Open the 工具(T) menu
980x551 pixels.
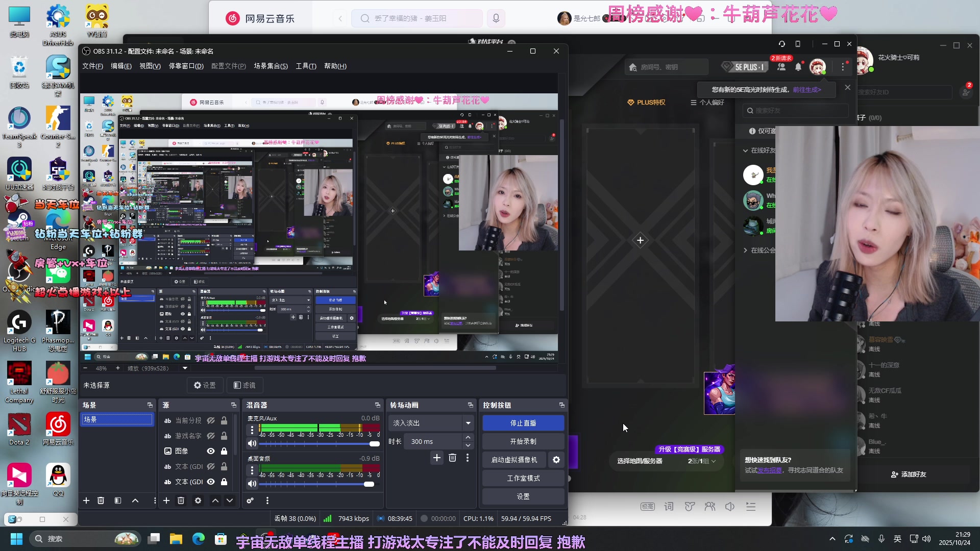[x=306, y=66]
